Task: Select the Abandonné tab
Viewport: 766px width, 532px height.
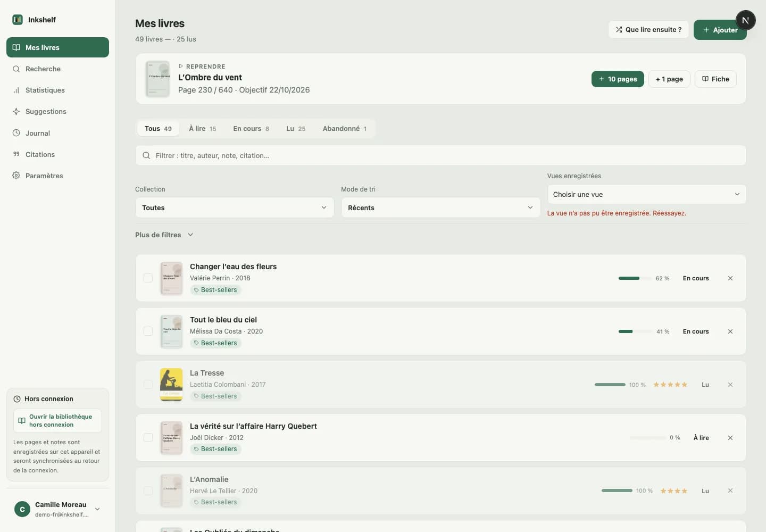Action: tap(345, 129)
